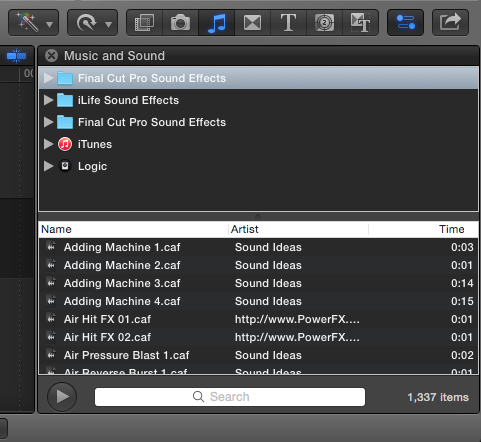The width and height of the screenshot is (481, 442).
Task: Click the pane divider handle above Name column
Action: tap(258, 216)
